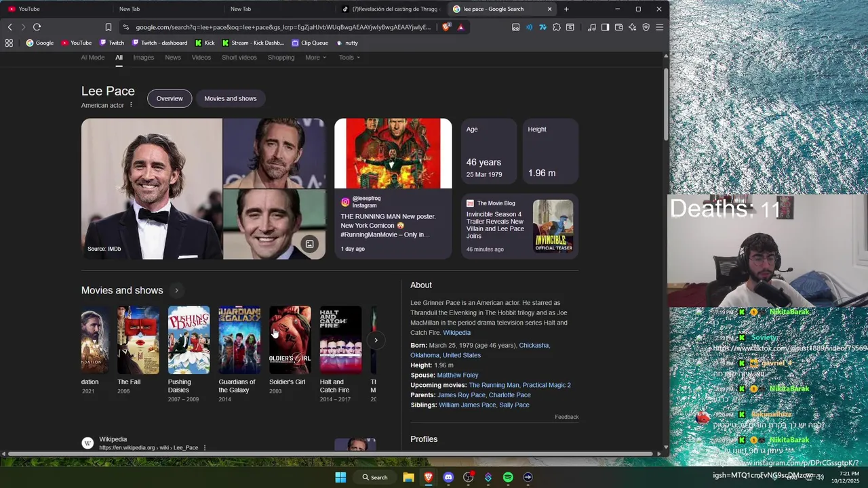The image size is (868, 488).
Task: Click the browser back arrow
Action: (9, 27)
